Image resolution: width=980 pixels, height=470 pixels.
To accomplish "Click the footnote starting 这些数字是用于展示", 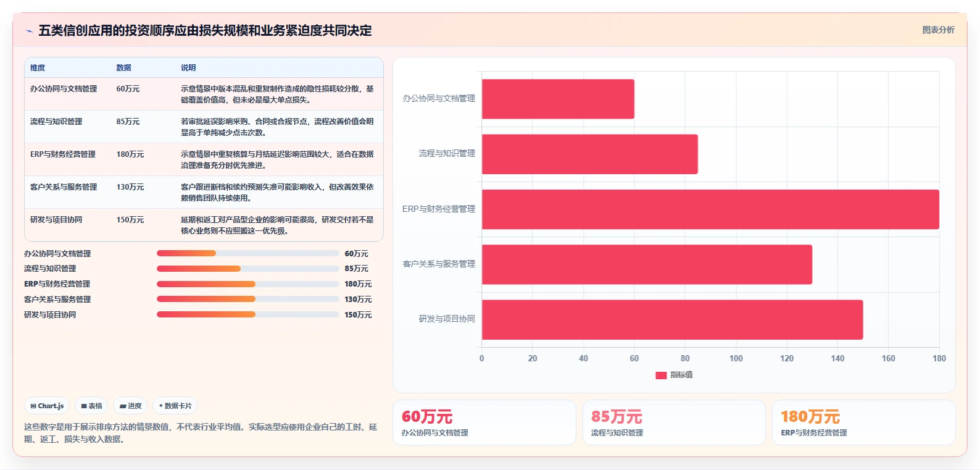I will [201, 433].
